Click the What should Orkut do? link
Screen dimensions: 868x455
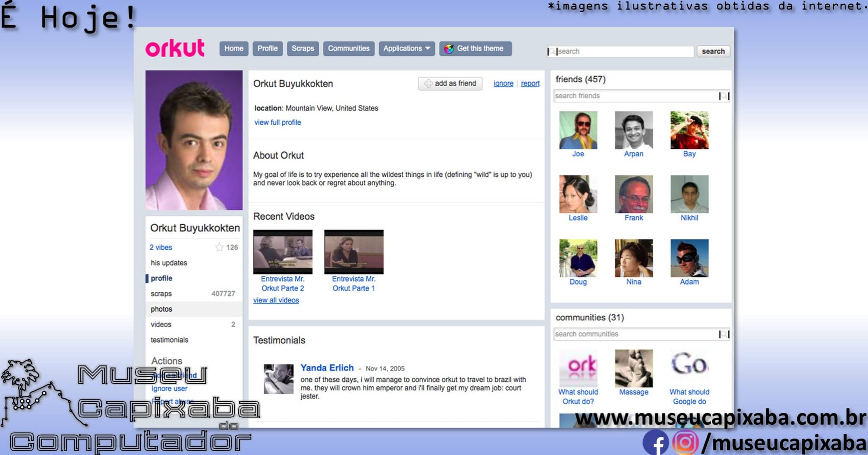(x=578, y=397)
